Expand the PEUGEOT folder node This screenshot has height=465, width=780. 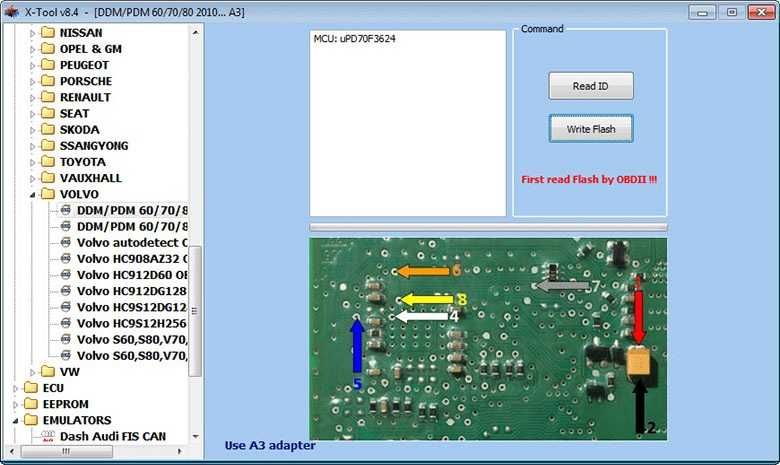[32, 66]
